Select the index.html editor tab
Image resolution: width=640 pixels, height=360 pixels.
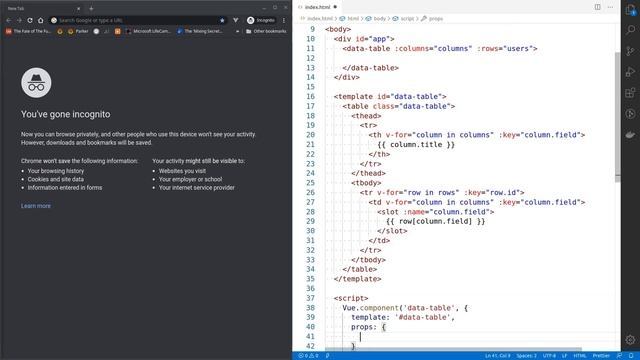point(318,7)
